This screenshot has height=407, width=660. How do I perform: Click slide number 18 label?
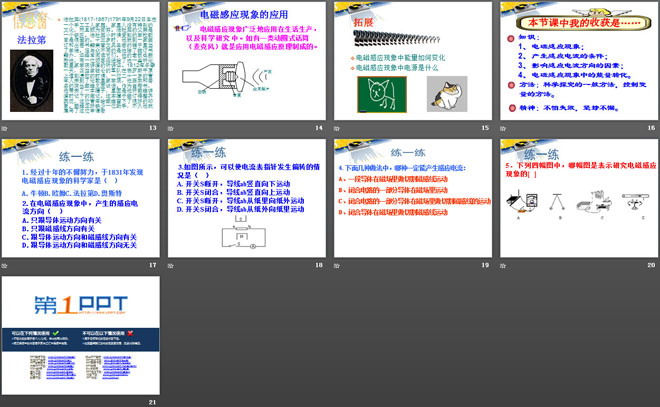coord(319,265)
